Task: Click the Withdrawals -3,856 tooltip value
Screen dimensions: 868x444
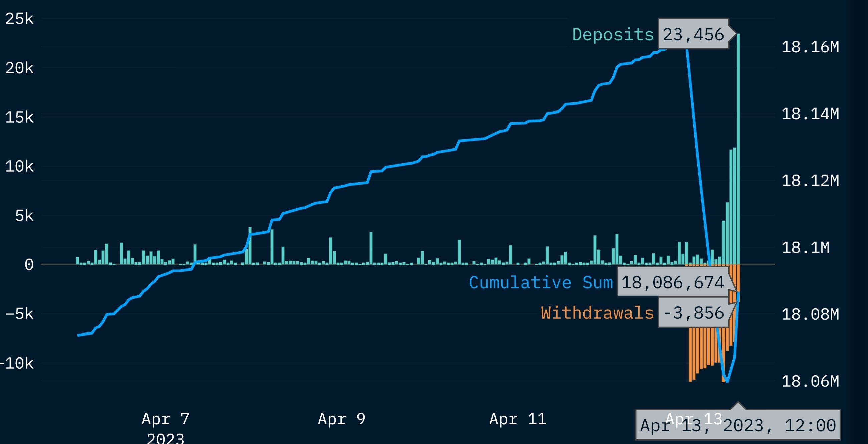Action: [x=693, y=313]
